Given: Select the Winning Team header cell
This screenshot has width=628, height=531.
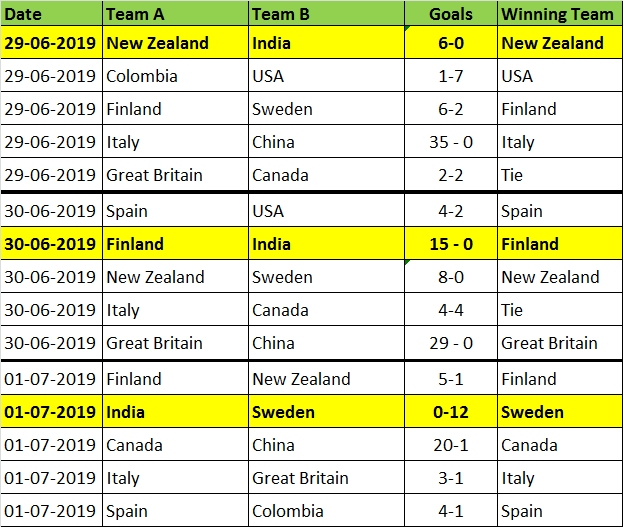Looking at the screenshot, I should click(x=558, y=14).
